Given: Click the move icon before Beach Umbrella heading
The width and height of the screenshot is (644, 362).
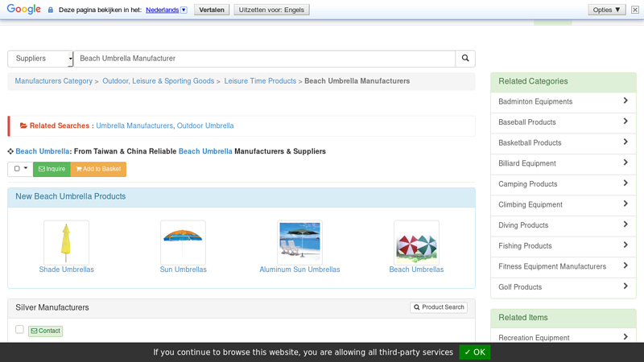Looking at the screenshot, I should click(x=10, y=151).
